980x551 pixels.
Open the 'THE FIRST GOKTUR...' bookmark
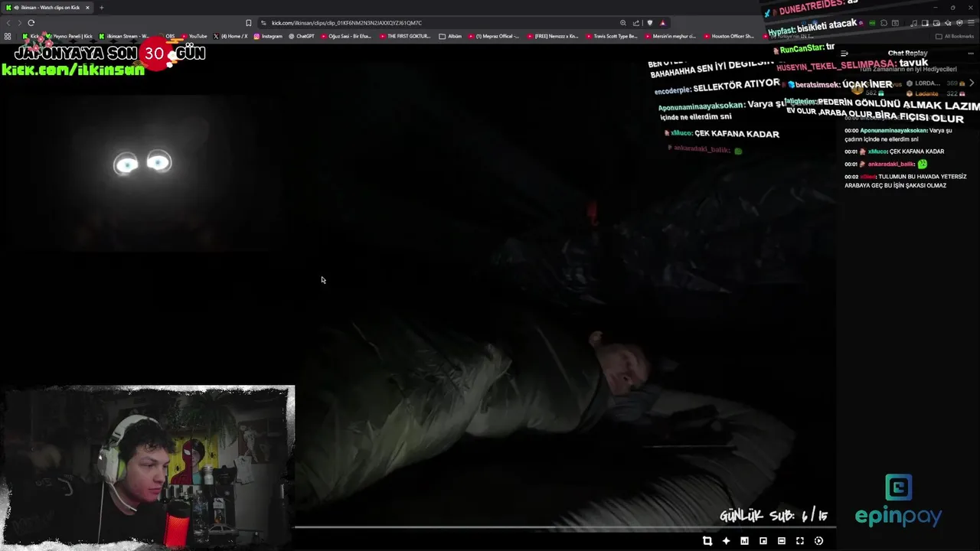click(x=405, y=36)
